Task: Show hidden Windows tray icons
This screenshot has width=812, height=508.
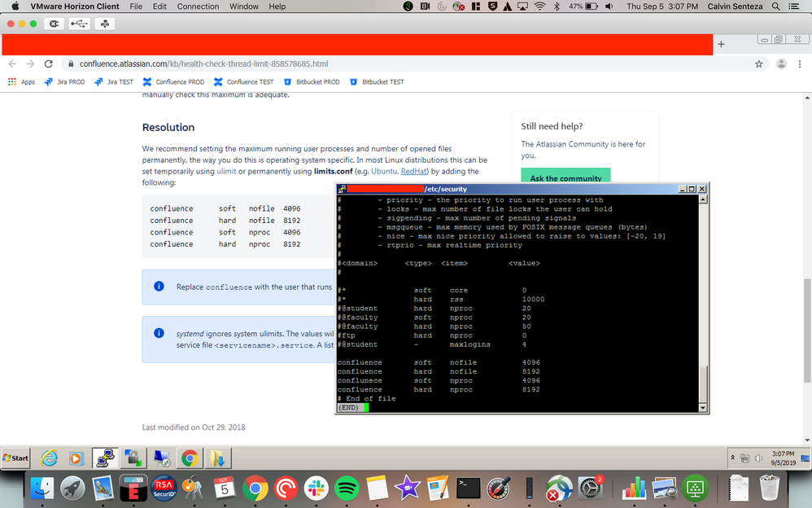Action: click(x=732, y=458)
